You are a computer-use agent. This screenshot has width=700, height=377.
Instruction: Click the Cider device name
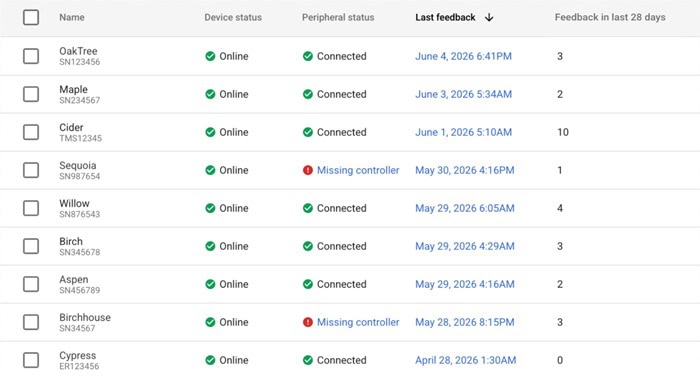click(71, 127)
